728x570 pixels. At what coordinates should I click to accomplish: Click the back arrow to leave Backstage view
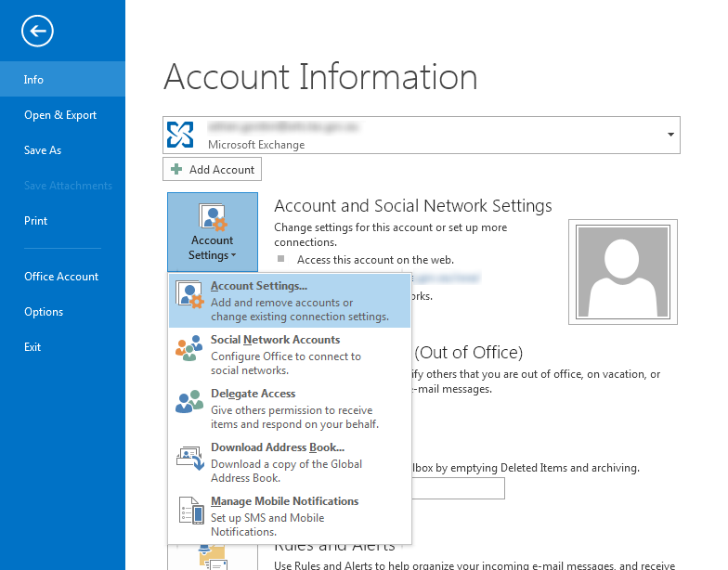(37, 32)
